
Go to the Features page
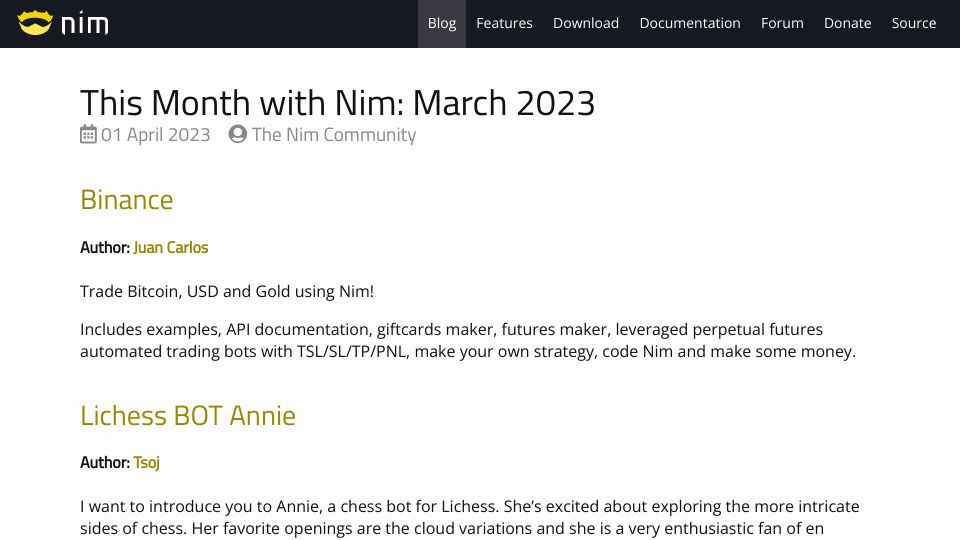click(504, 23)
